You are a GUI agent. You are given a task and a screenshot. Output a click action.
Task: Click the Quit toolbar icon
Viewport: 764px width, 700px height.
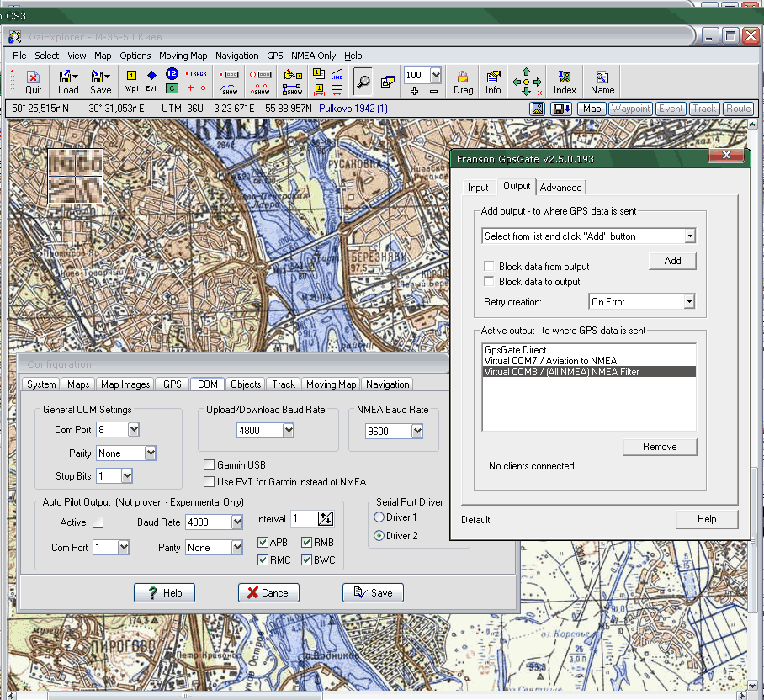34,82
